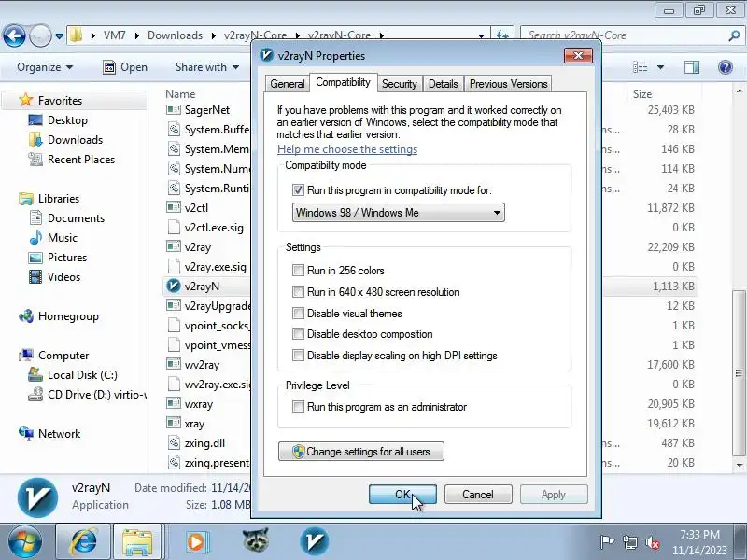Click the v2ctl.exe.sig file icon

pos(174,228)
